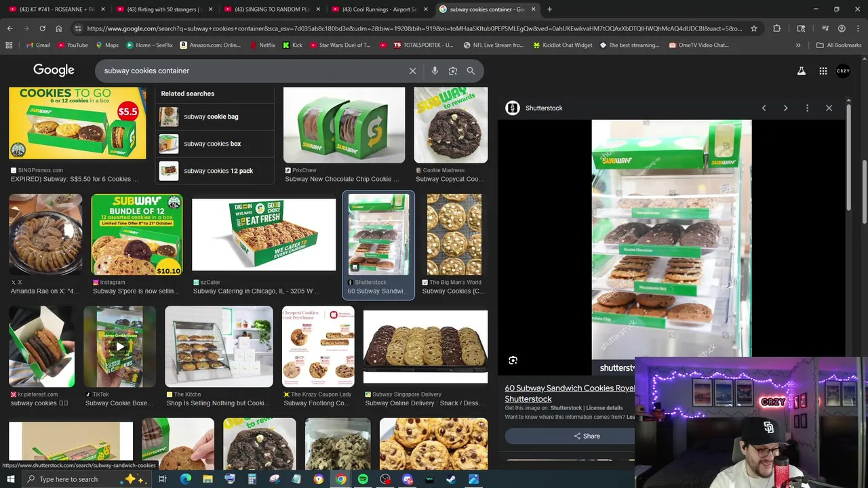The height and width of the screenshot is (488, 868).
Task: Go to next image in preview panel
Action: [785, 108]
